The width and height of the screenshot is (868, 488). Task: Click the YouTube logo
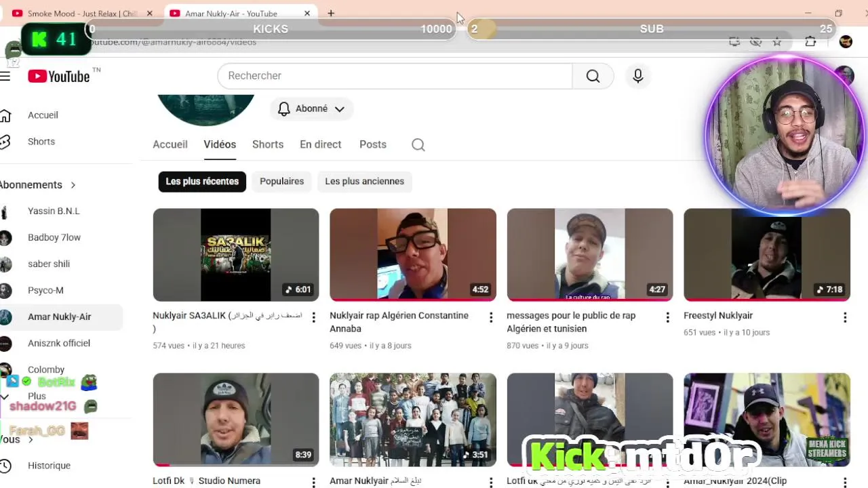59,76
